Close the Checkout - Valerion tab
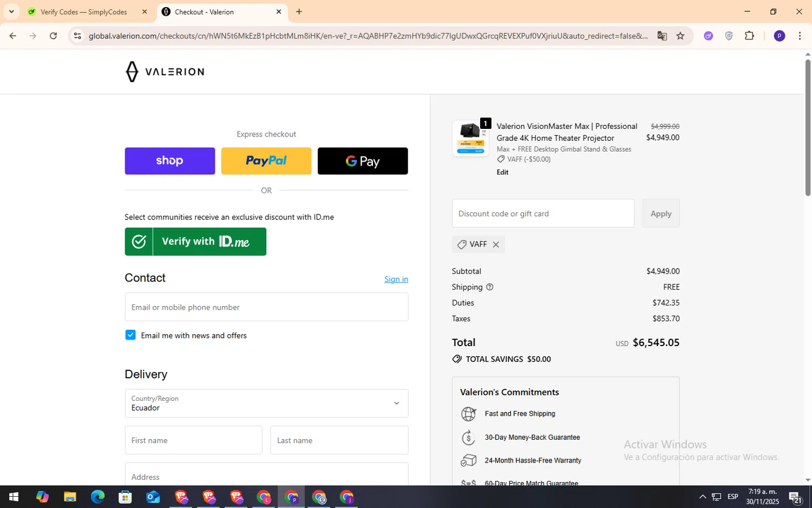Image resolution: width=812 pixels, height=508 pixels. pyautogui.click(x=279, y=12)
